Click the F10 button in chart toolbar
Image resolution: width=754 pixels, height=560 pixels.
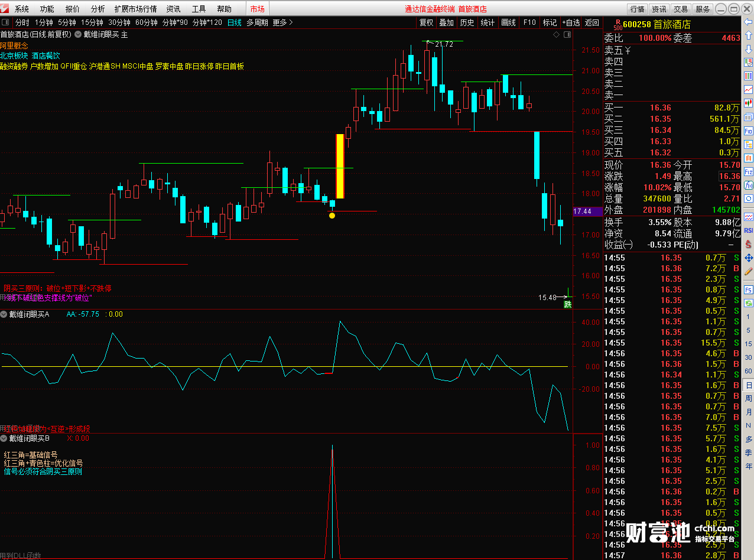[529, 22]
